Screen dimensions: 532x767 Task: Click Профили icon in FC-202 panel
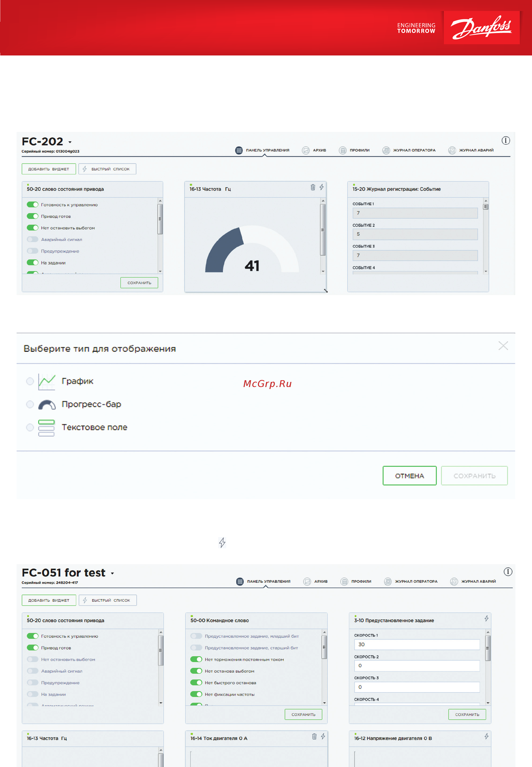point(343,151)
